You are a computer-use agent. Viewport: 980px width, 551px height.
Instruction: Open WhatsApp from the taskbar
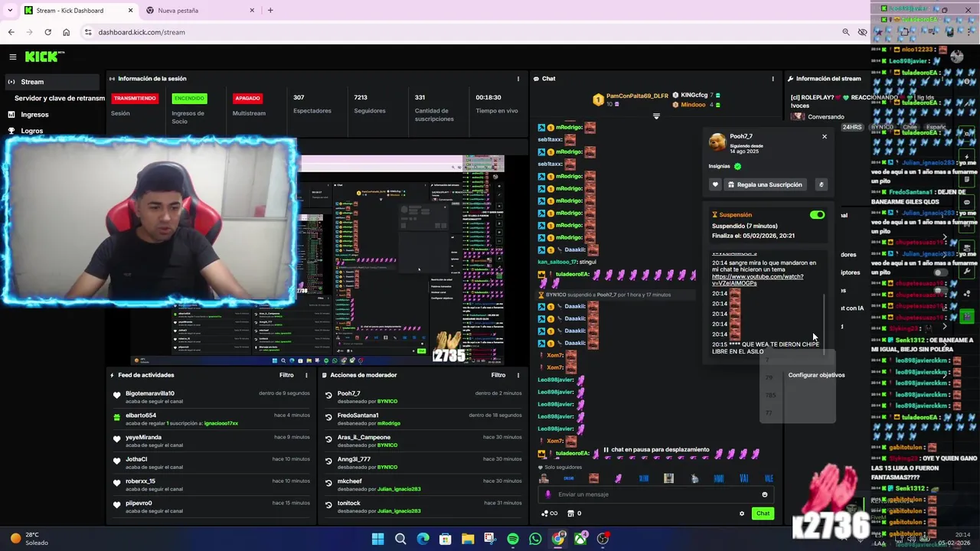click(535, 539)
